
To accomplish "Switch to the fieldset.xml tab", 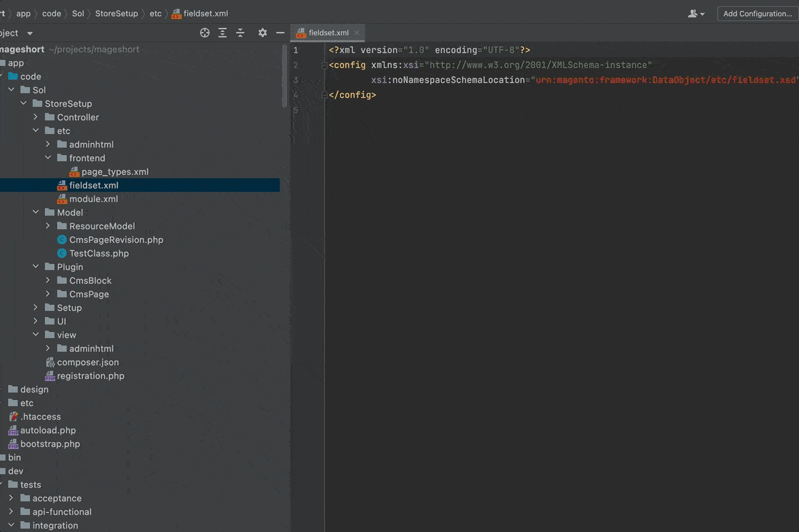I will point(328,33).
